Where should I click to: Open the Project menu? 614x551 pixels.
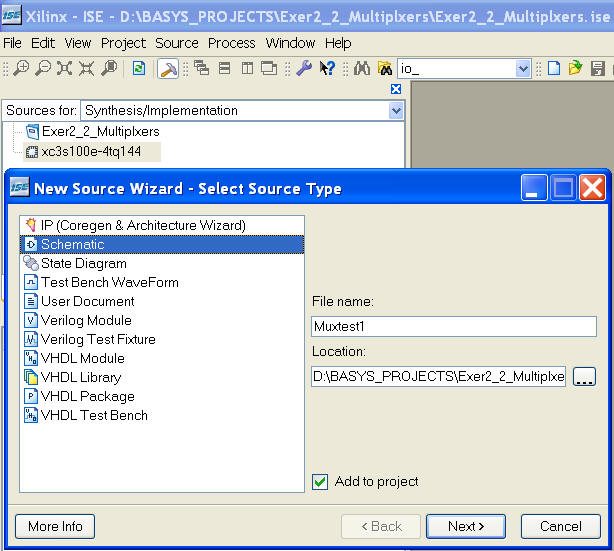tap(123, 43)
